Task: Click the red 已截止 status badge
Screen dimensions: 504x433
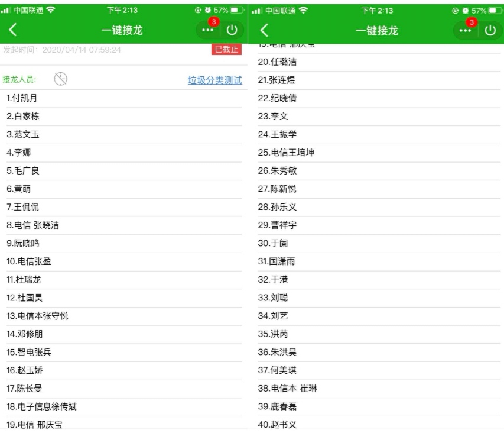Action: [x=226, y=50]
